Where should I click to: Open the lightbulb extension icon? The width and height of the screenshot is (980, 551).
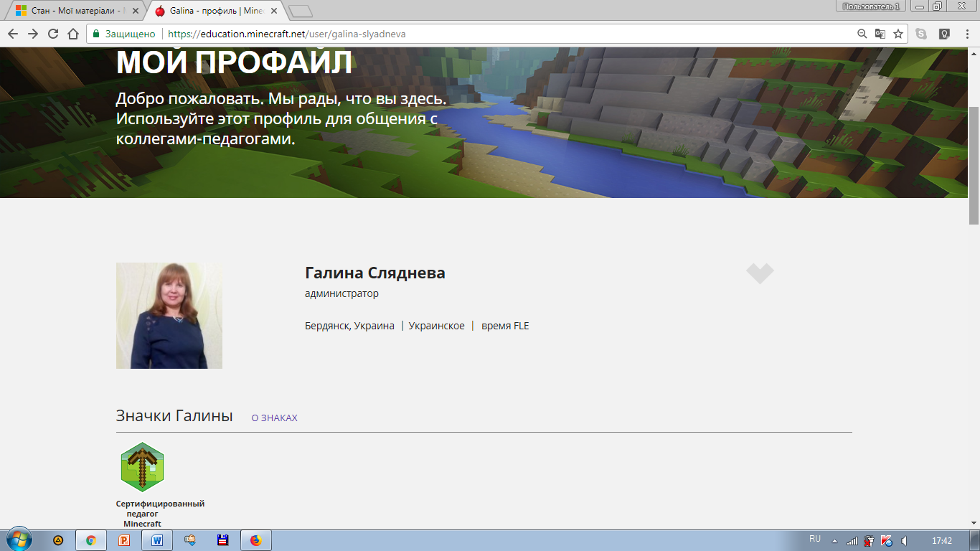click(x=944, y=34)
